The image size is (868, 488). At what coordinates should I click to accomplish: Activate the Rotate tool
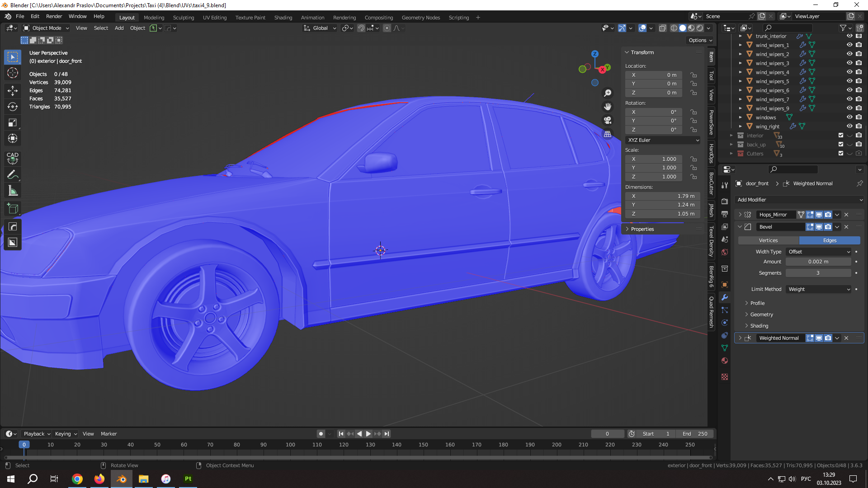coord(13,107)
